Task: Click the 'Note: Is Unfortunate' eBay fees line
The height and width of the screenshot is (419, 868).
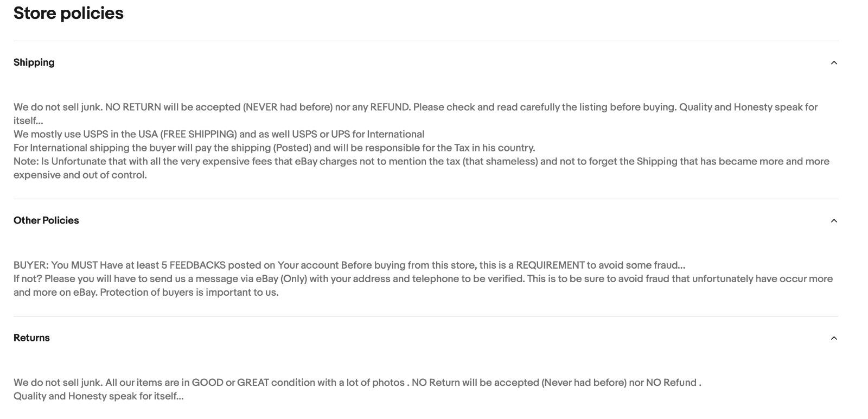Action: [x=422, y=161]
